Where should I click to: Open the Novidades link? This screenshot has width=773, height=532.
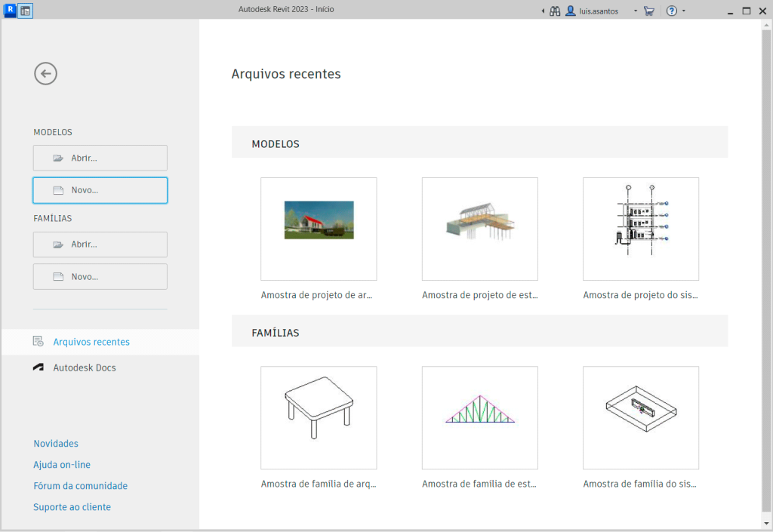click(55, 443)
